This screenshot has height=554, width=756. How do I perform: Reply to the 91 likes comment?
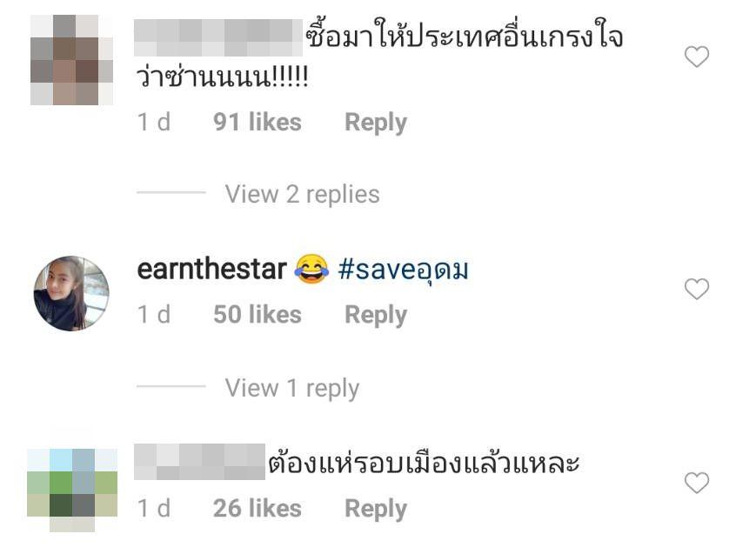pyautogui.click(x=376, y=123)
